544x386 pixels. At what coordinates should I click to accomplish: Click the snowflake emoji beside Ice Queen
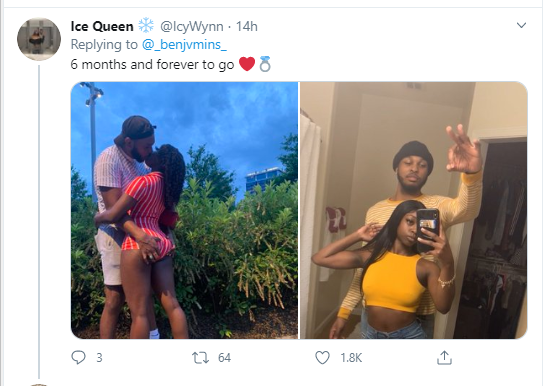coord(146,25)
